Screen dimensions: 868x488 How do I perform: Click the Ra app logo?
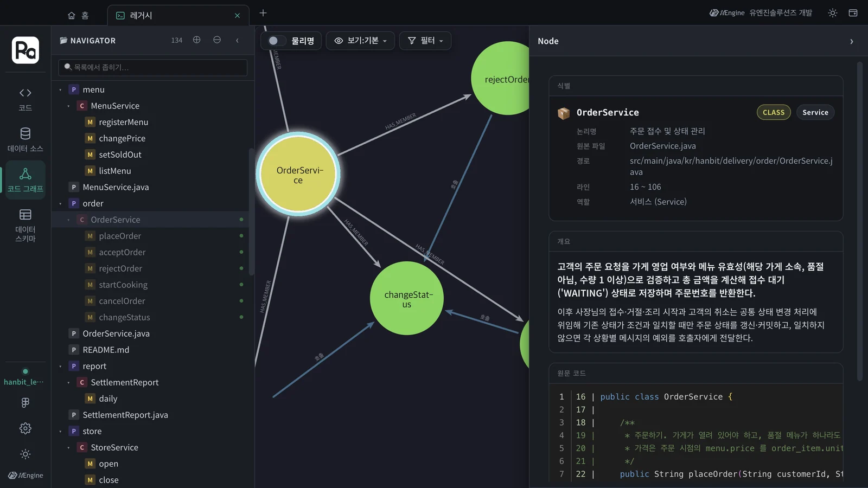[x=25, y=50]
